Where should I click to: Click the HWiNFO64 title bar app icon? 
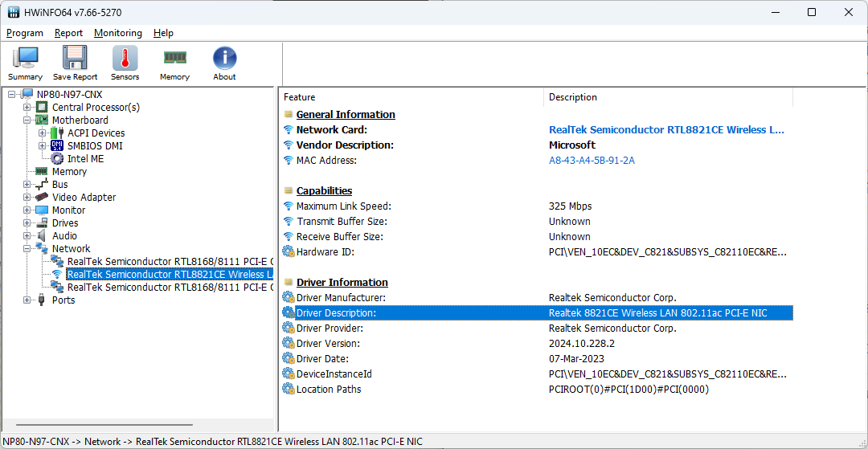(14, 13)
